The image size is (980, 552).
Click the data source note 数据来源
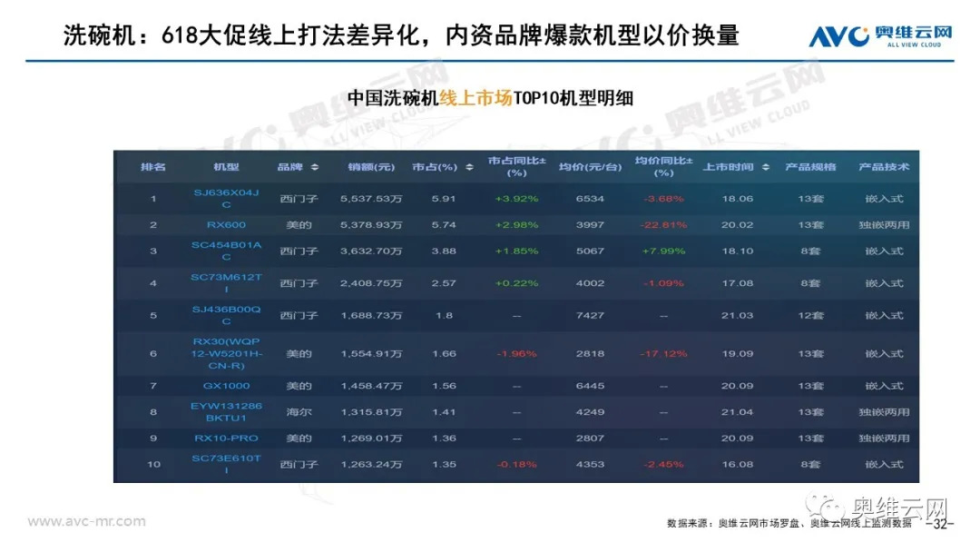tap(789, 524)
